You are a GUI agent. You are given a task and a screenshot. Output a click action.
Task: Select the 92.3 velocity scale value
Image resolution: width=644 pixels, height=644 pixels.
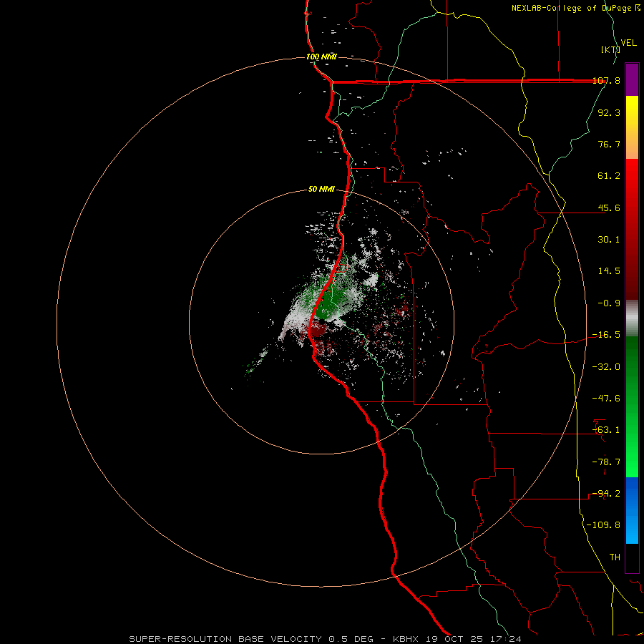[609, 112]
